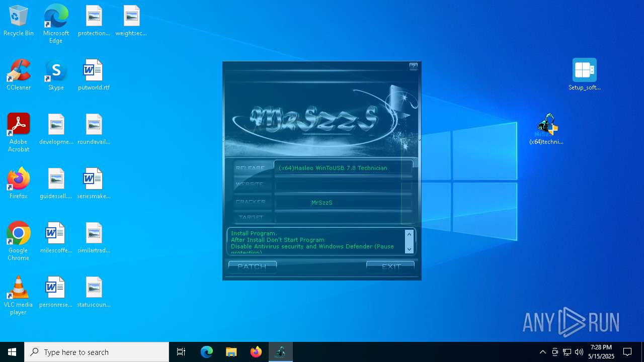Click the PATCH button in patcher
This screenshot has height=362, width=644.
252,266
